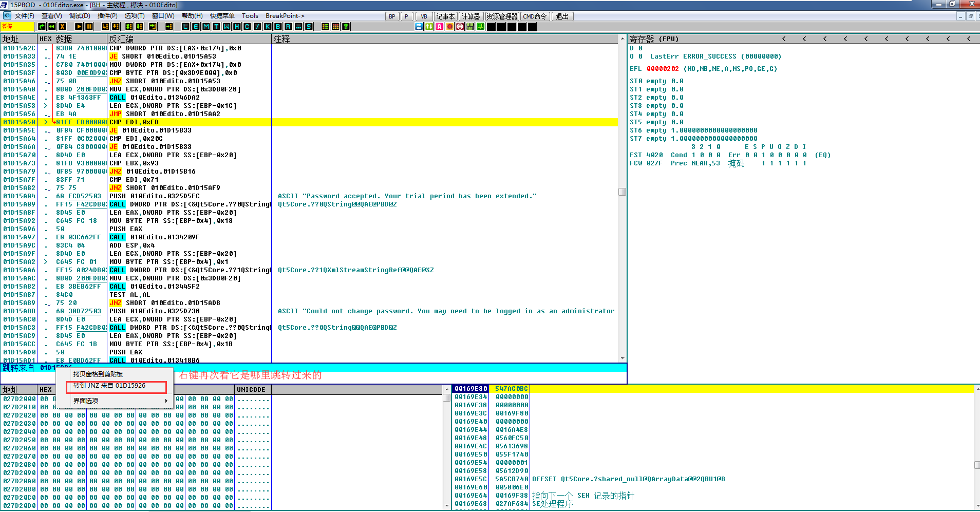Screen dimensions: 980x512
Task: Open the Executable modules (E) window icon
Action: (196, 27)
